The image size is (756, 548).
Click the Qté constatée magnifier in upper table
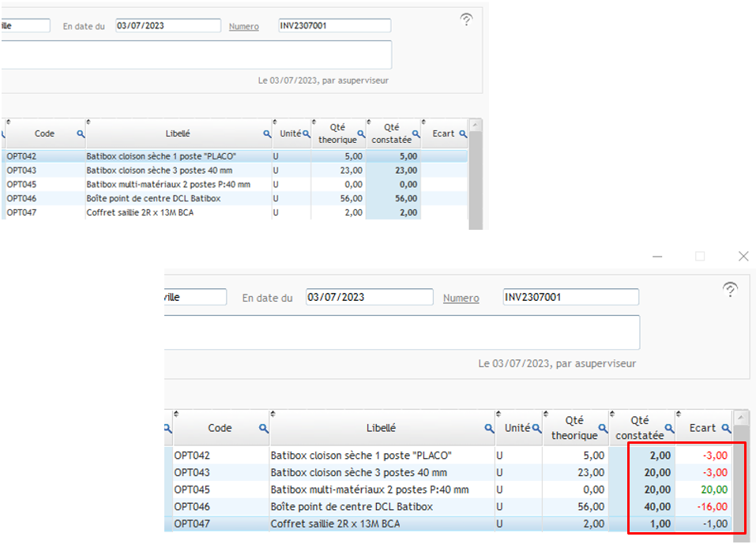pos(416,135)
